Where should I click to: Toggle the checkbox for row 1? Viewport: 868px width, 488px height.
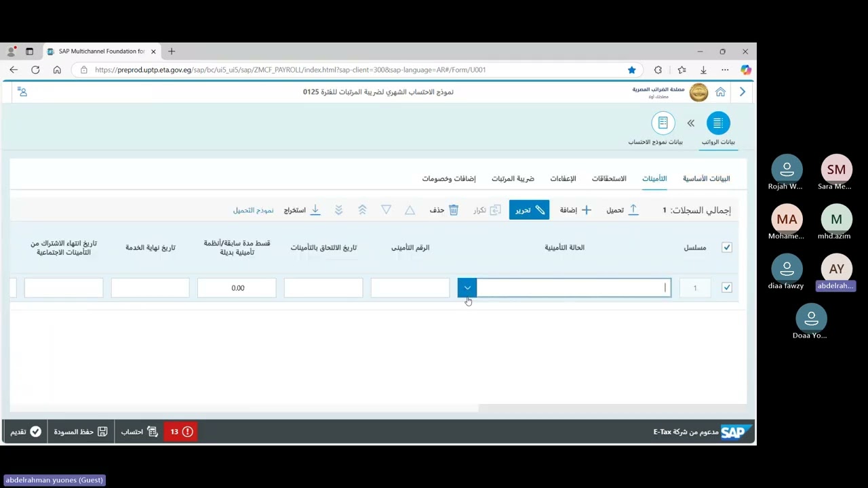[727, 288]
